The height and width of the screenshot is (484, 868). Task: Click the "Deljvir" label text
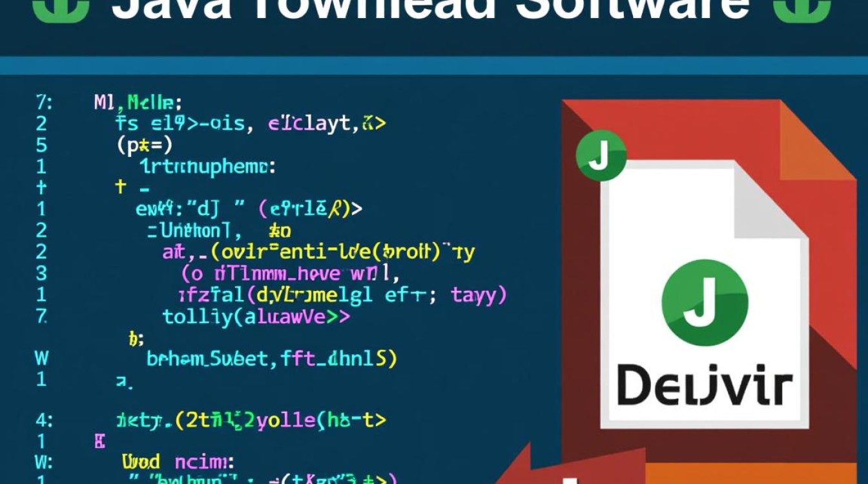coord(704,386)
